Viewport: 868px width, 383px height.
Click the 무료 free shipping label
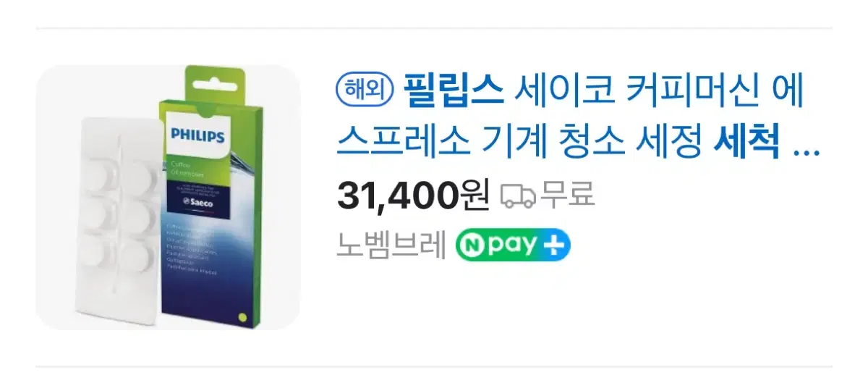click(x=568, y=195)
